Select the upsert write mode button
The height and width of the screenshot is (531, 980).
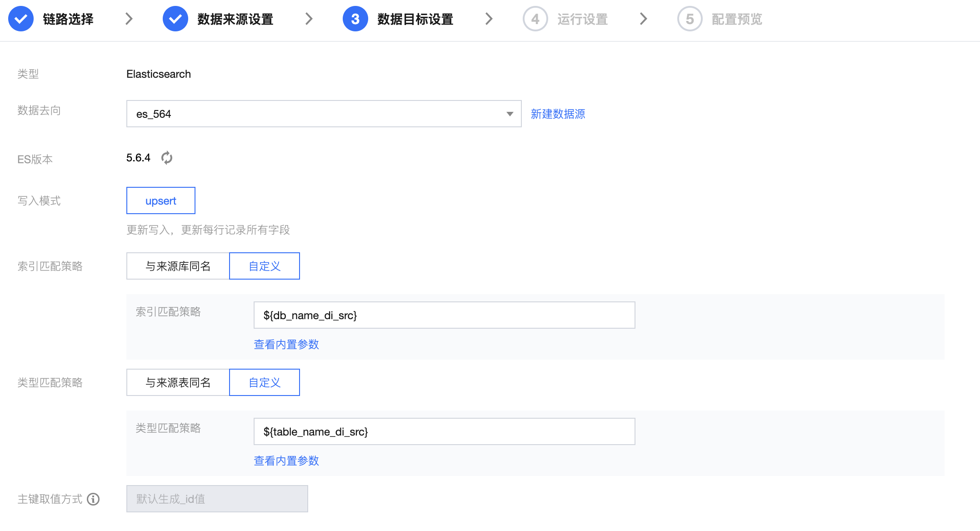(161, 201)
